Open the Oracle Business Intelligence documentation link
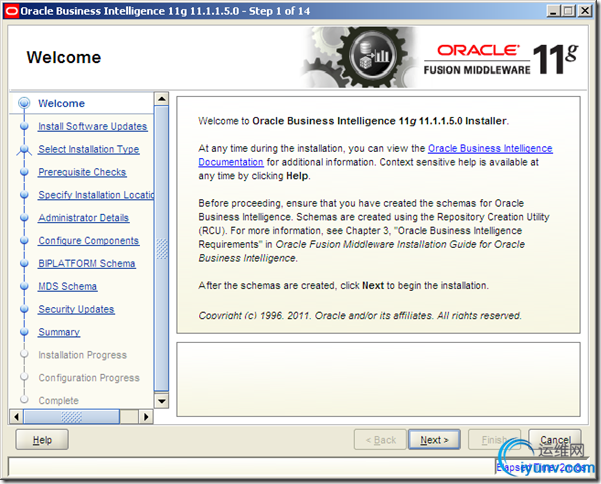The width and height of the screenshot is (601, 484). (490, 149)
